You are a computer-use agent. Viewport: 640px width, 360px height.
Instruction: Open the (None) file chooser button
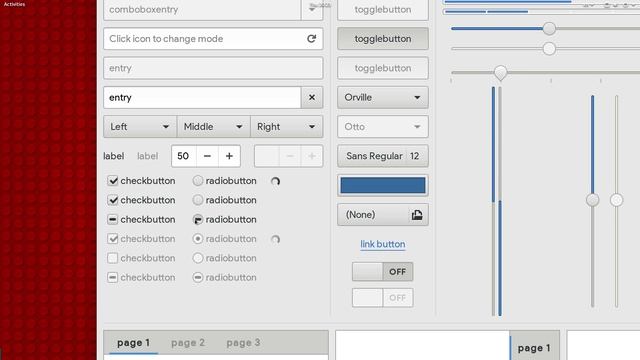point(383,215)
